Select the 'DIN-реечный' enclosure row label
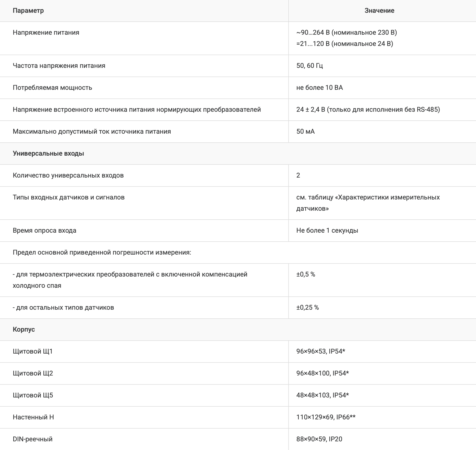 [x=32, y=439]
